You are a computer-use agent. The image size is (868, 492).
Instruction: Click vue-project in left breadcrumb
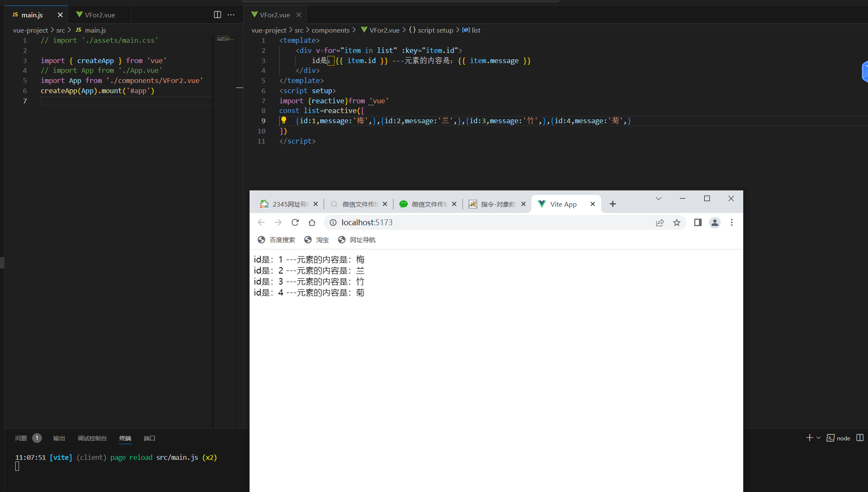30,30
